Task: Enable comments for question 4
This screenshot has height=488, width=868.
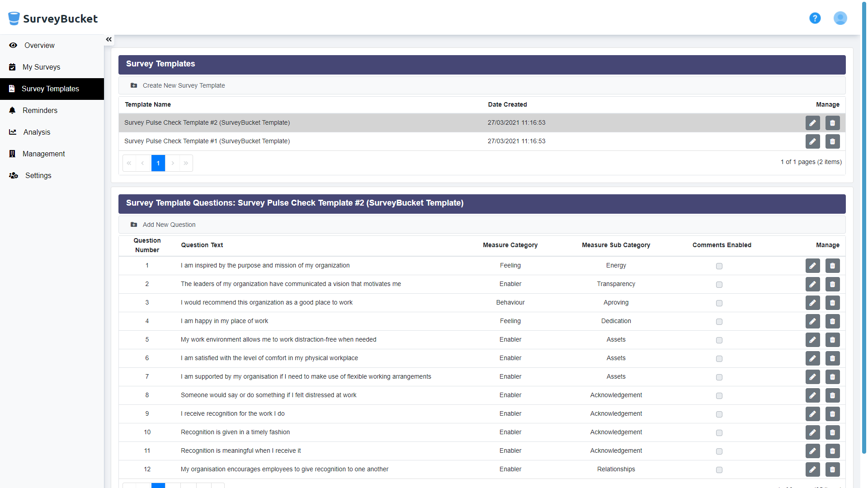Action: click(719, 322)
